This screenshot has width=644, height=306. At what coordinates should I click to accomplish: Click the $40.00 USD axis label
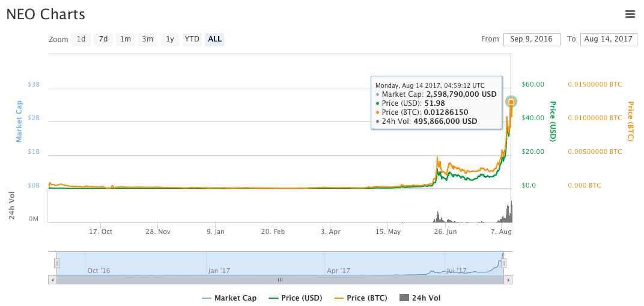pyautogui.click(x=533, y=118)
